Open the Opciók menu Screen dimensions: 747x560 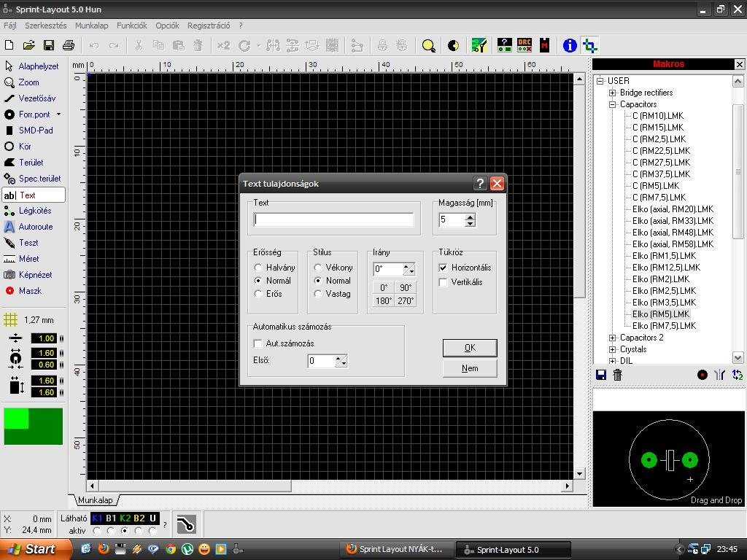coord(167,26)
